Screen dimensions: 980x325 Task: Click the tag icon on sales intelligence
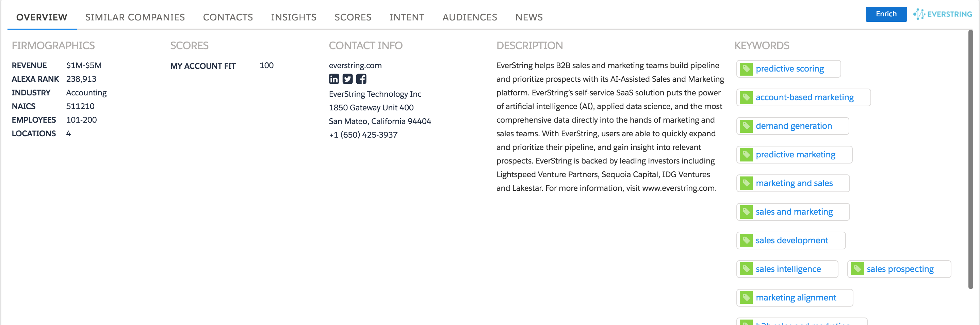747,268
